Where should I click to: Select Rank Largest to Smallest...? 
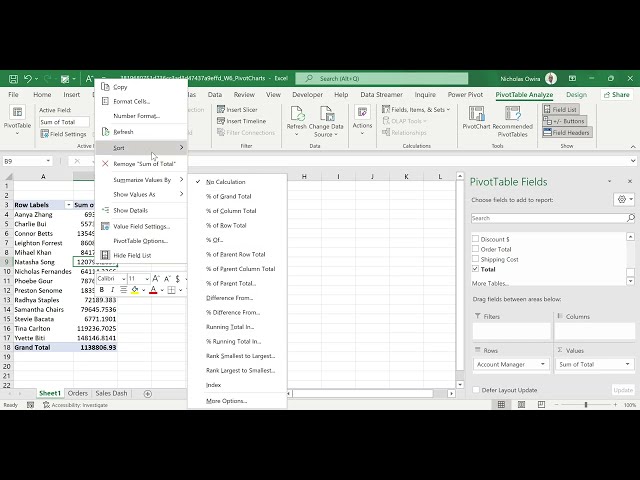(240, 371)
